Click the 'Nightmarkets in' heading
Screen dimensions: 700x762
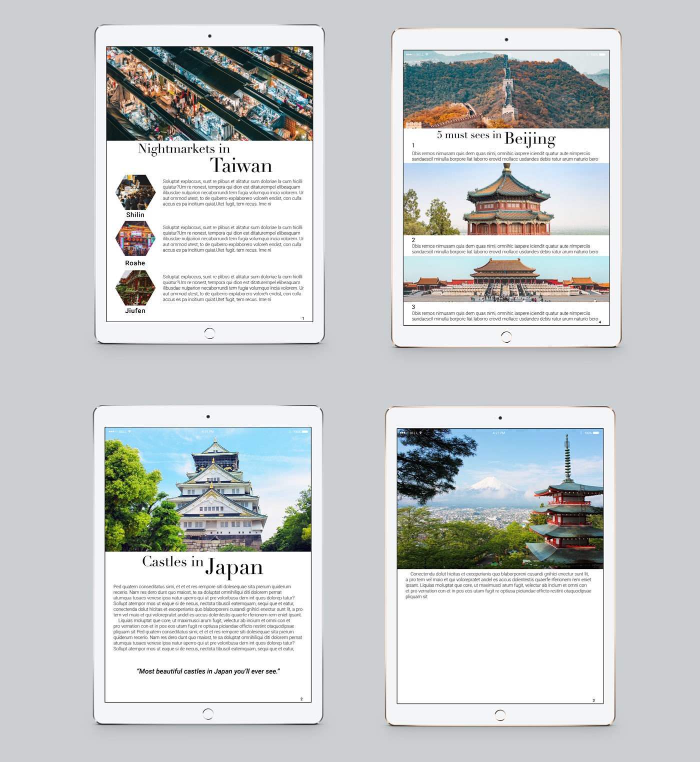pos(184,149)
